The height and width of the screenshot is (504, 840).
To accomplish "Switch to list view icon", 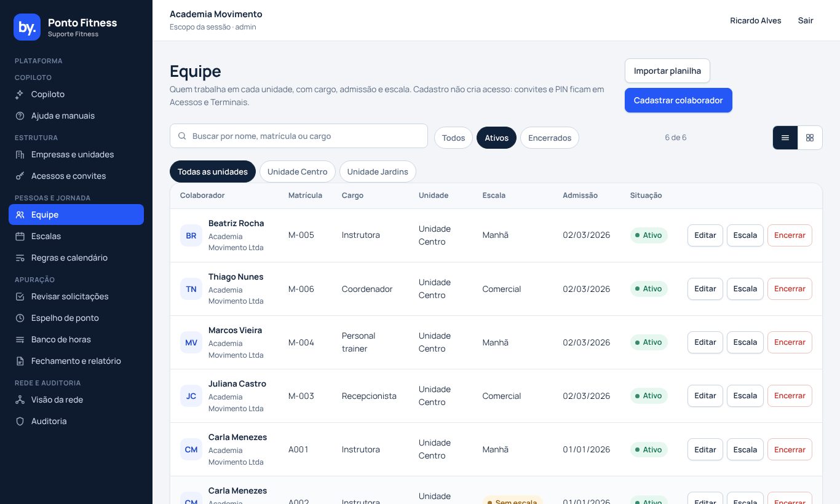I will (x=785, y=138).
